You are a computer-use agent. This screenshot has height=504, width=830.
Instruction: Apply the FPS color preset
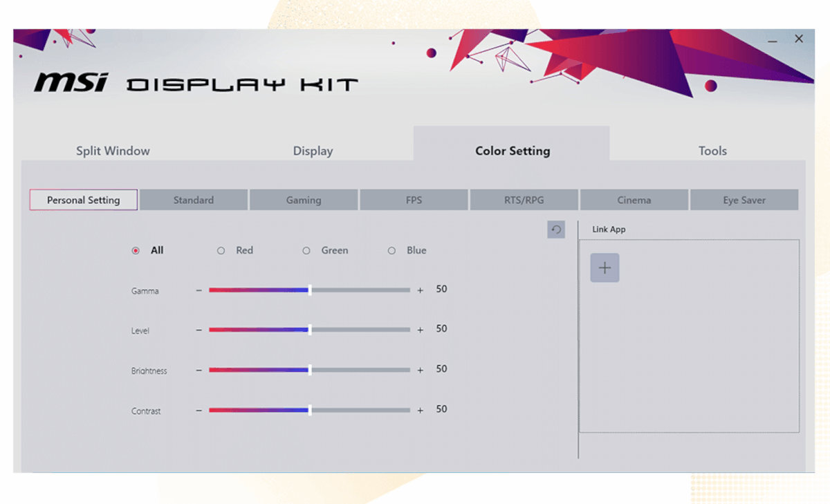(x=414, y=200)
